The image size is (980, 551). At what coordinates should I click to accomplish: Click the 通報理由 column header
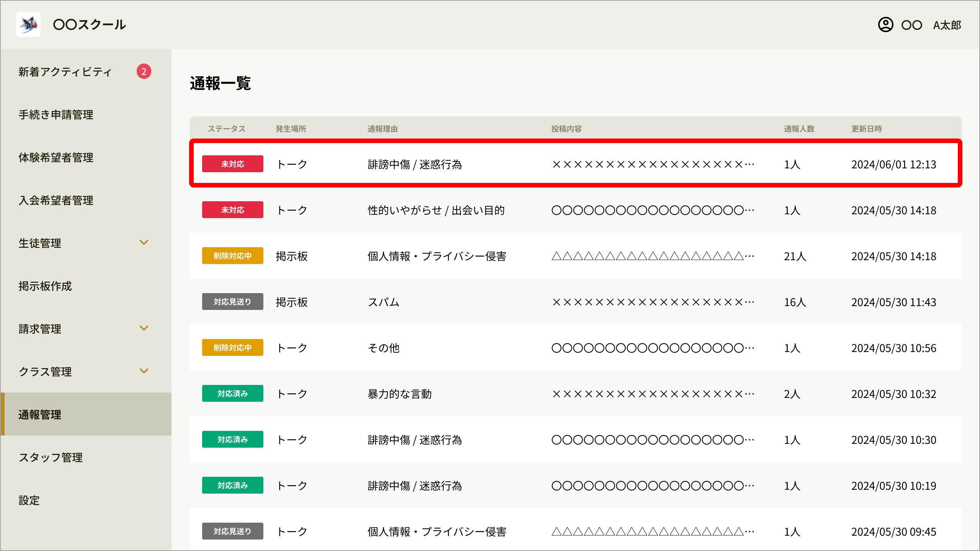click(x=382, y=129)
